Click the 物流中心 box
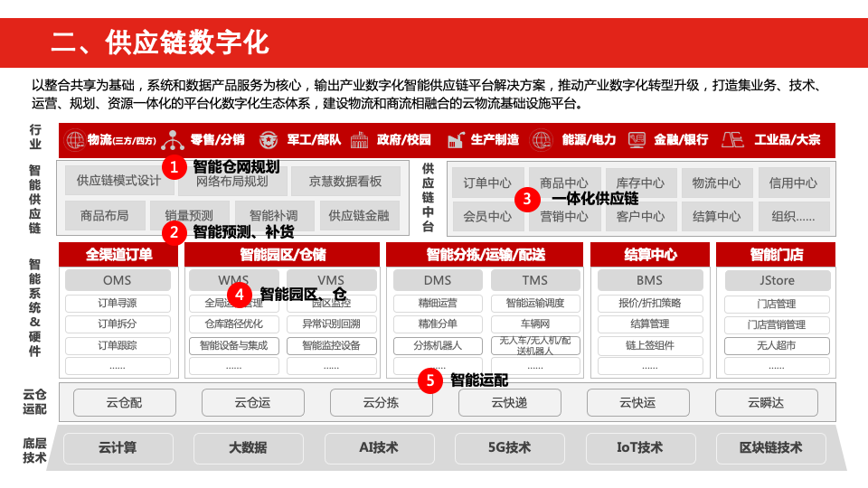Viewport: 868px width, 488px height. pos(716,183)
